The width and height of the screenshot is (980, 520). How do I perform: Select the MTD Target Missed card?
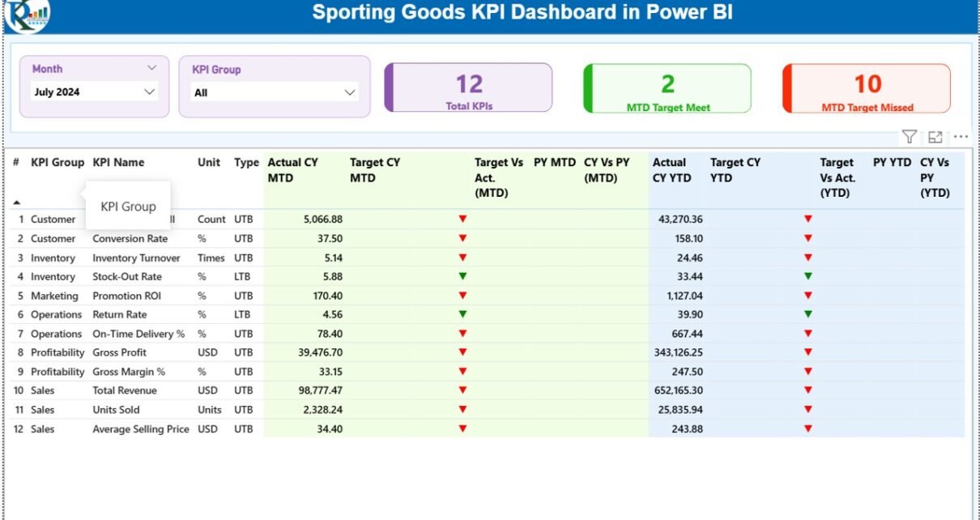pyautogui.click(x=867, y=88)
